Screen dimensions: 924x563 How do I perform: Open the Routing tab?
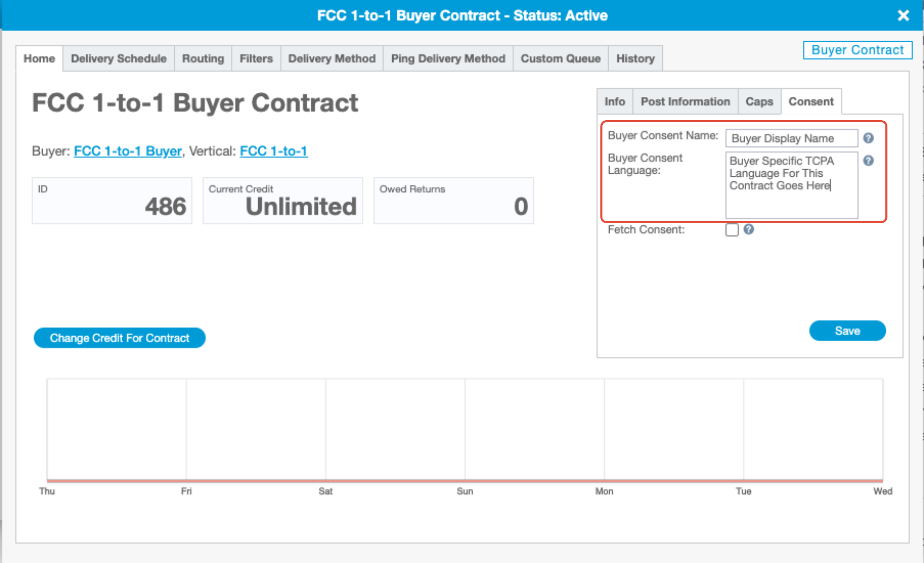[203, 59]
